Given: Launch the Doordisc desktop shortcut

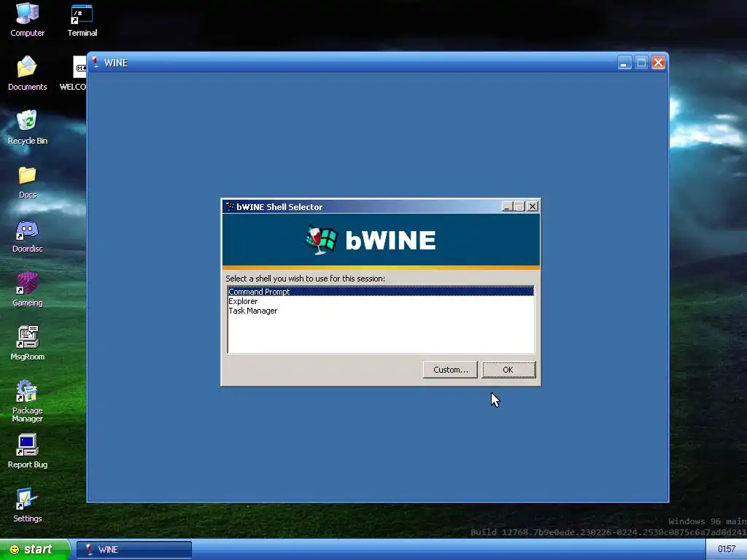Looking at the screenshot, I should click(x=27, y=236).
